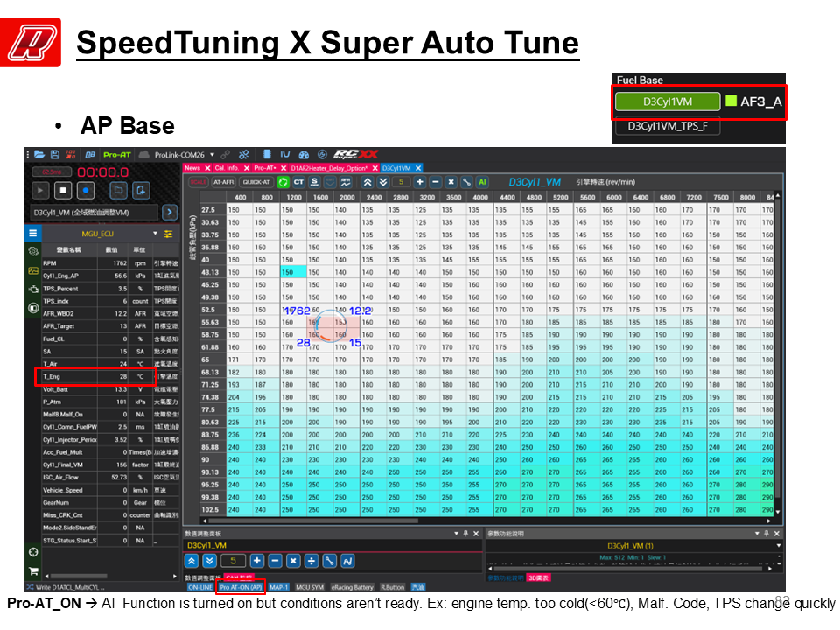The width and height of the screenshot is (840, 630).
Task: Close the News tab
Action: (x=207, y=168)
